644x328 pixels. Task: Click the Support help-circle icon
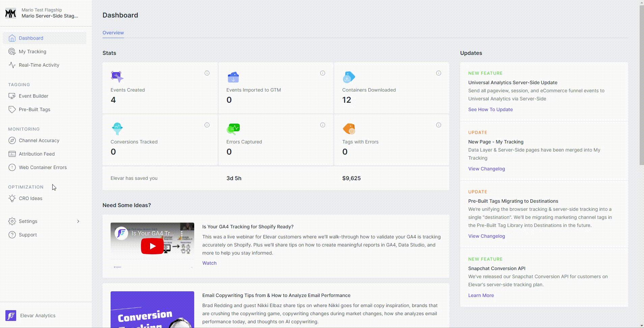(12, 235)
